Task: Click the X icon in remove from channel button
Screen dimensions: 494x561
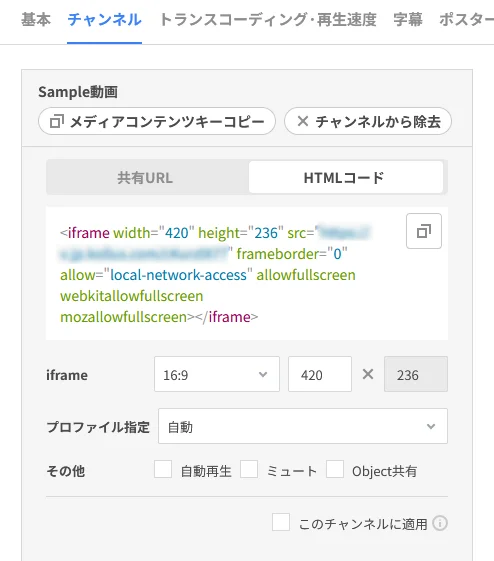Action: (303, 121)
